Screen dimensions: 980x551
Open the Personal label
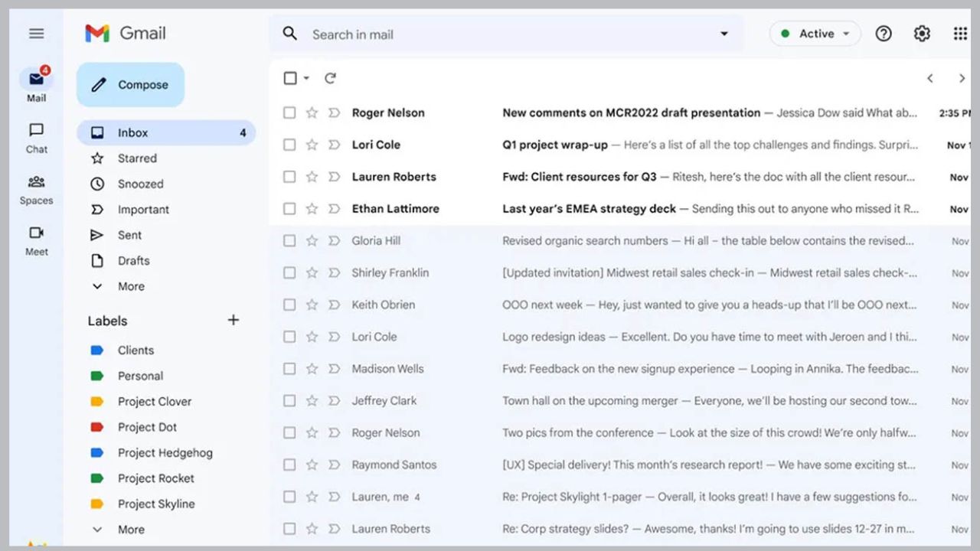pyautogui.click(x=140, y=376)
